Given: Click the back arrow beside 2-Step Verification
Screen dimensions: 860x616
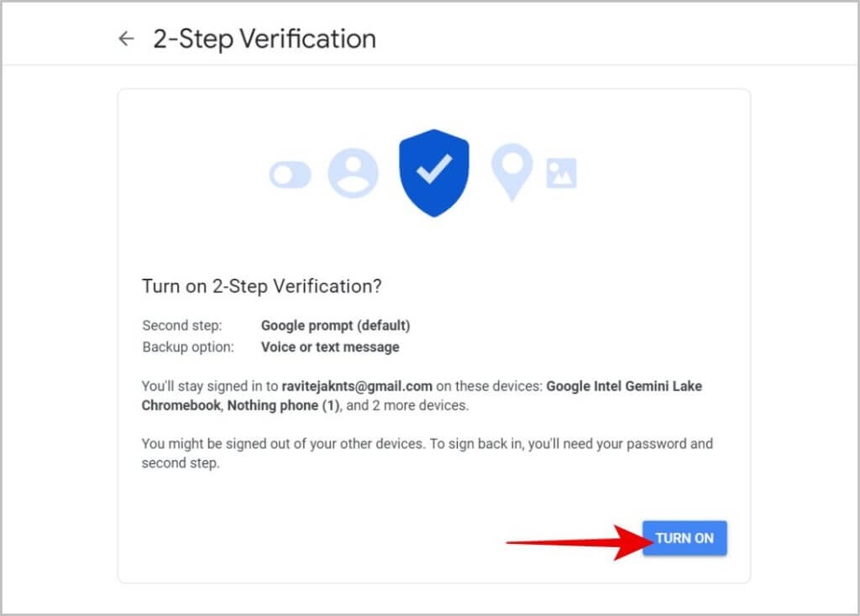Looking at the screenshot, I should tap(126, 39).
